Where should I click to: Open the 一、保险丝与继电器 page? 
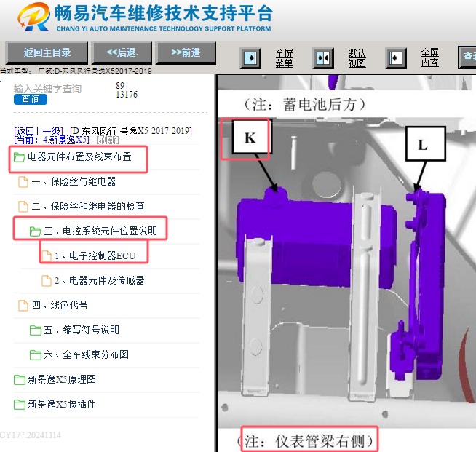74,181
